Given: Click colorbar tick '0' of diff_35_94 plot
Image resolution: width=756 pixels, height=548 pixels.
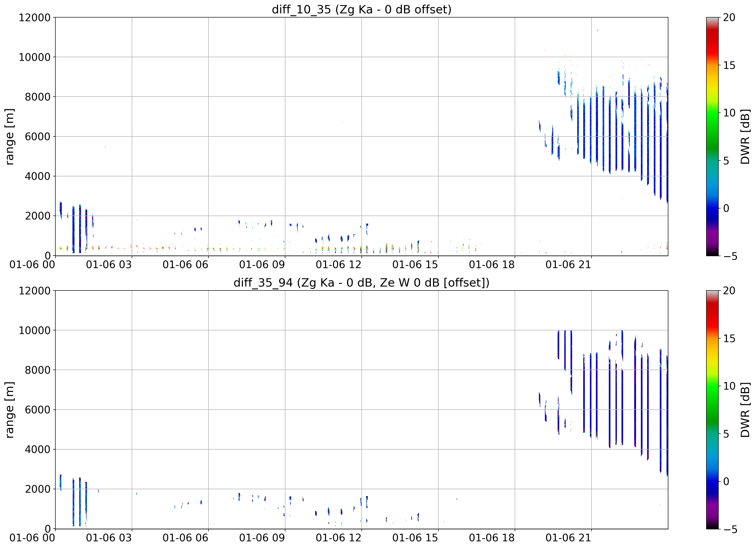Looking at the screenshot, I should tap(726, 481).
